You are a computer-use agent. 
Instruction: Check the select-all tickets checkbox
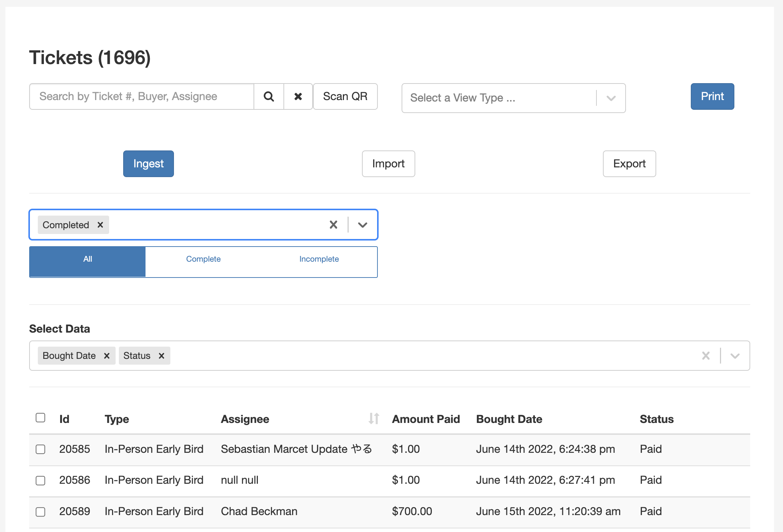40,418
